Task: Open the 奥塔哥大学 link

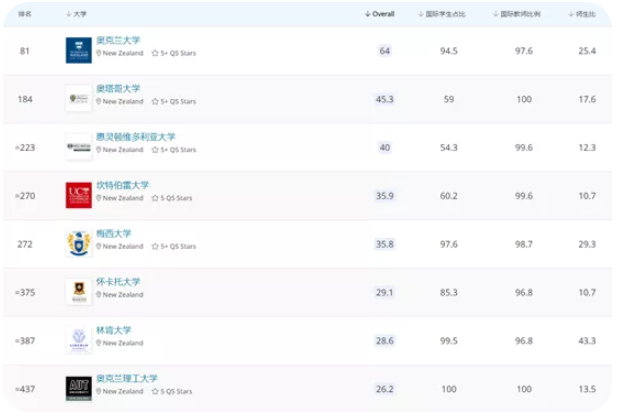Action: point(118,89)
